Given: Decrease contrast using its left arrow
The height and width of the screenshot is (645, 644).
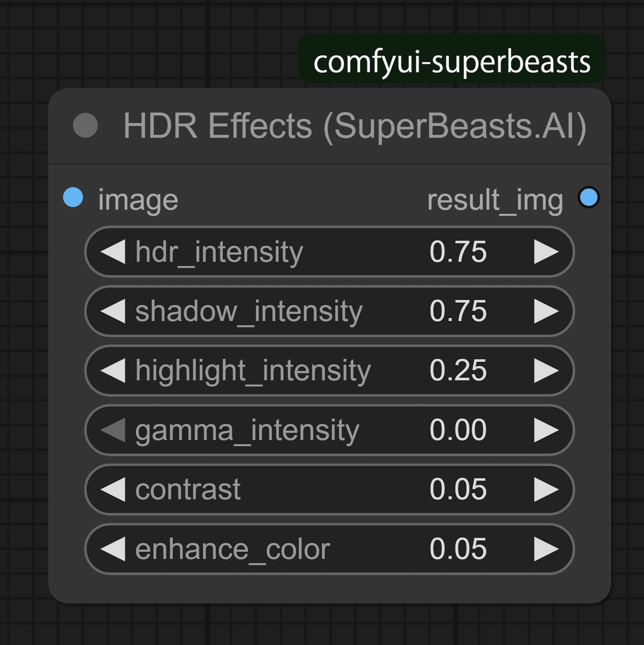Looking at the screenshot, I should coord(113,489).
